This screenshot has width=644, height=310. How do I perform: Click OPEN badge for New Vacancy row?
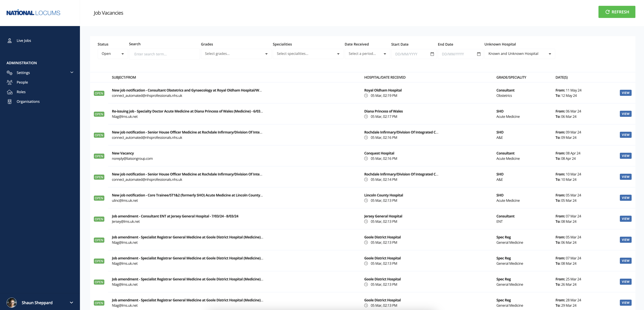(99, 156)
